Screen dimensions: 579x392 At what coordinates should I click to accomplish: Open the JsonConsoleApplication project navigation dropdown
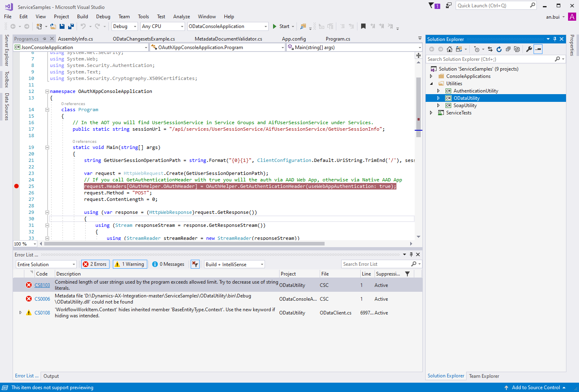tap(81, 47)
